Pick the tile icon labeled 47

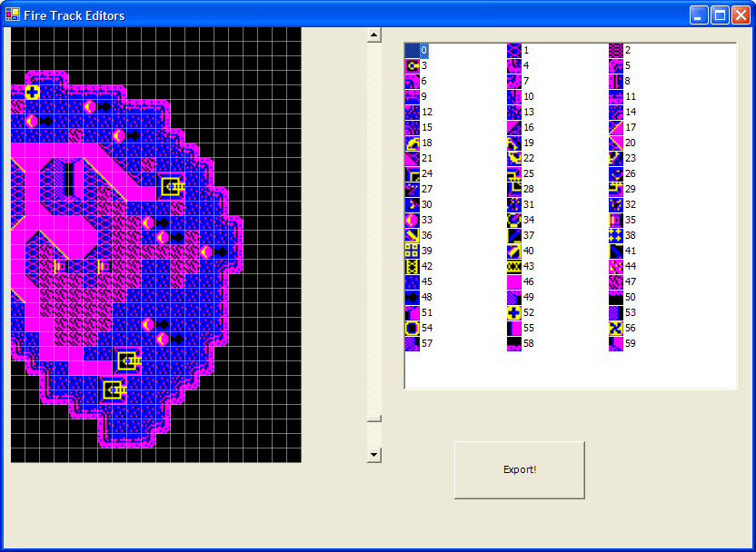(x=616, y=281)
